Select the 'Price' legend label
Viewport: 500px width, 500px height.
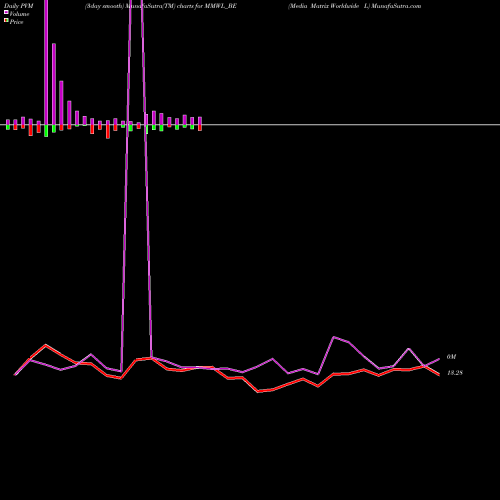pyautogui.click(x=16, y=22)
